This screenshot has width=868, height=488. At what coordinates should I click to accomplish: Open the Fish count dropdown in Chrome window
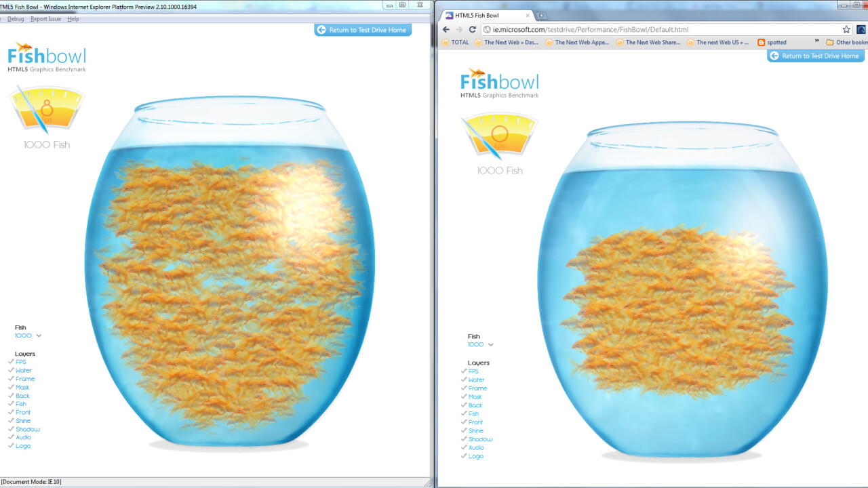click(x=481, y=344)
